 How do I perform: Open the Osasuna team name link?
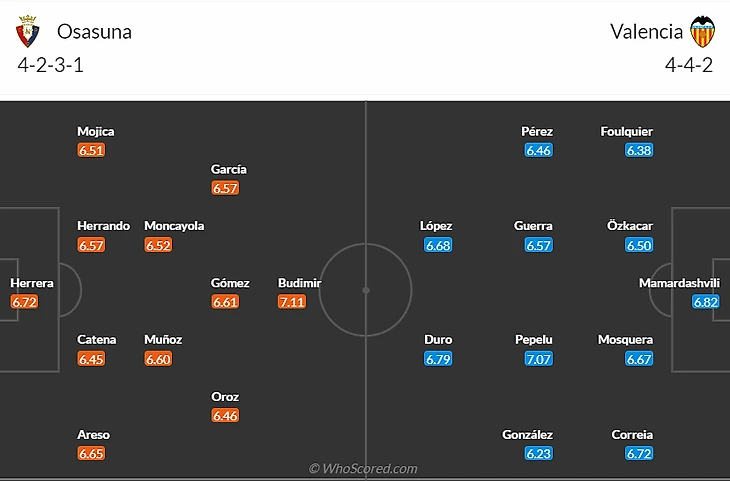(94, 31)
